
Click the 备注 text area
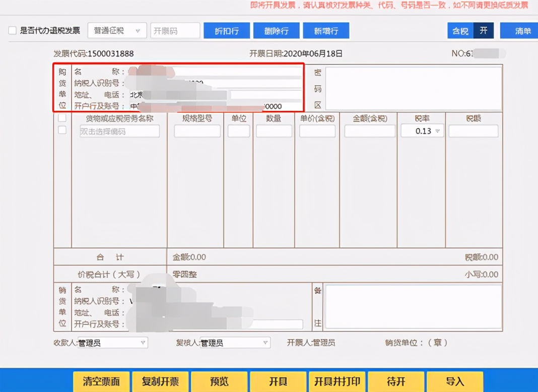coord(414,306)
